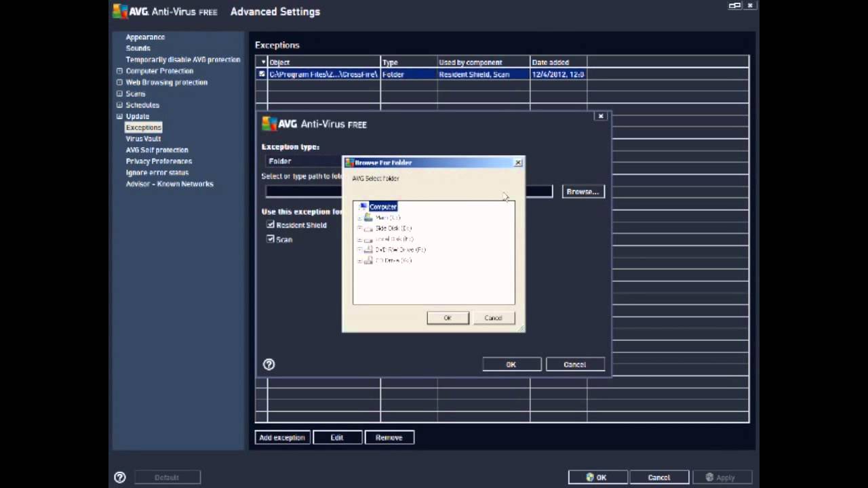This screenshot has height=488, width=868.
Task: Expand Web Browsing protection in the sidebar
Action: tap(119, 83)
